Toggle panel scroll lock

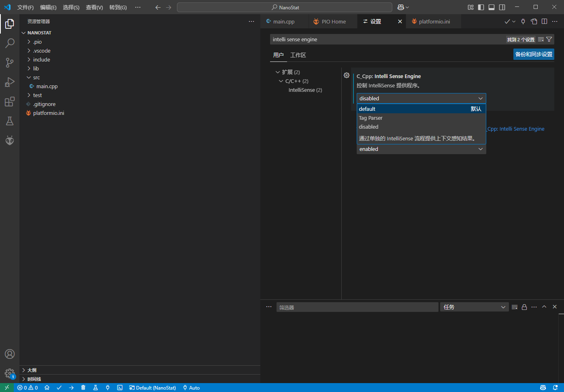[x=524, y=307]
